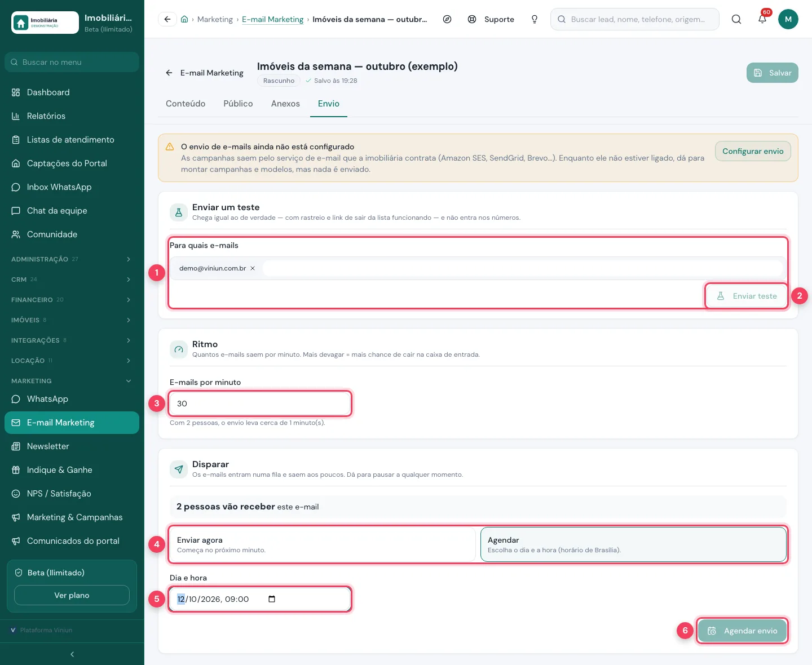This screenshot has height=665, width=812.
Task: Click the lead search field
Action: (635, 19)
